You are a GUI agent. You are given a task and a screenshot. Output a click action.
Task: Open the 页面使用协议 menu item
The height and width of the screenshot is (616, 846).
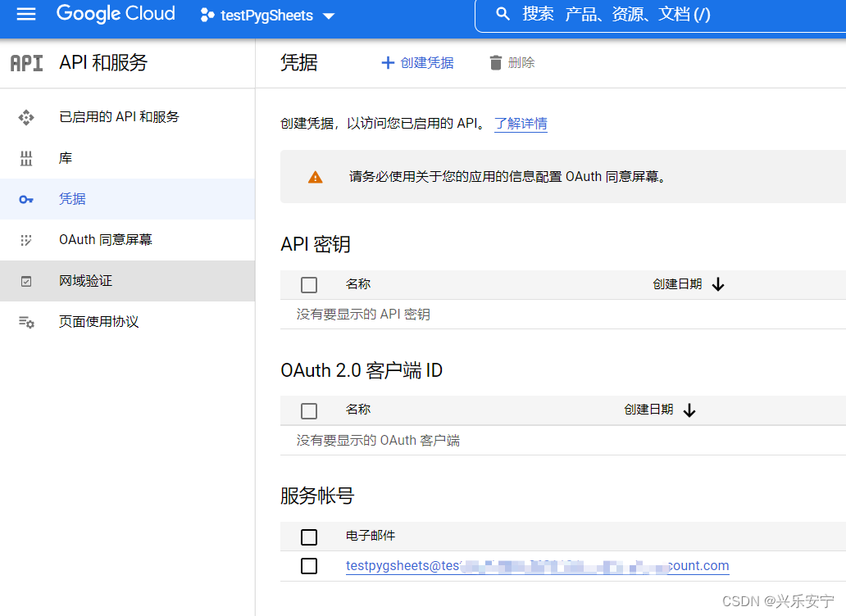tap(127, 322)
